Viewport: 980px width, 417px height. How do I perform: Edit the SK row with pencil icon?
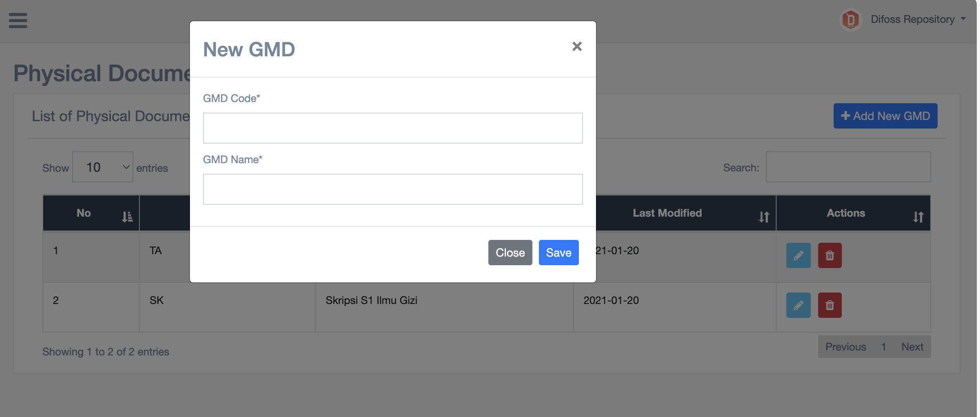pyautogui.click(x=798, y=305)
